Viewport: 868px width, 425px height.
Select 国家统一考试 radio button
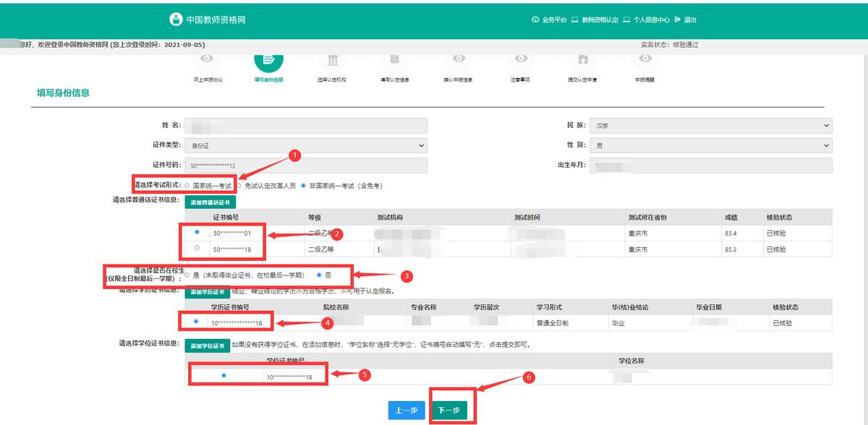click(187, 186)
